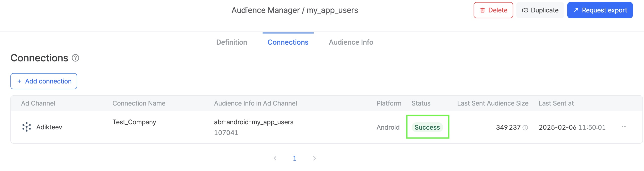Click the Delete audience button
This screenshot has width=644, height=171.
point(493,10)
